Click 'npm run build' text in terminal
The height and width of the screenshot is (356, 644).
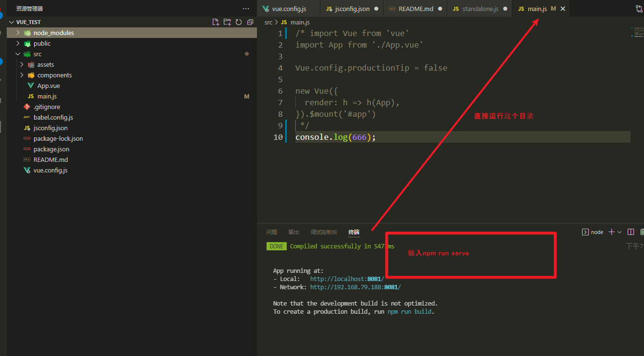point(410,311)
